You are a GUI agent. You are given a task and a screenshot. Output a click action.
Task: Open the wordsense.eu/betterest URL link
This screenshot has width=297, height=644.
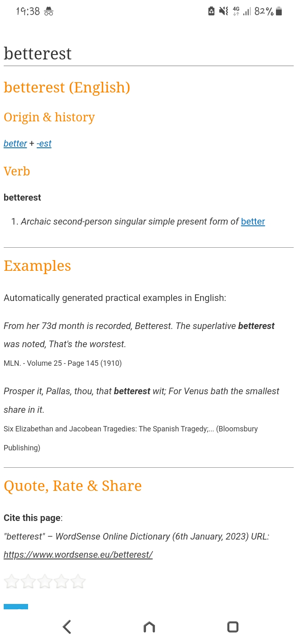[78, 554]
